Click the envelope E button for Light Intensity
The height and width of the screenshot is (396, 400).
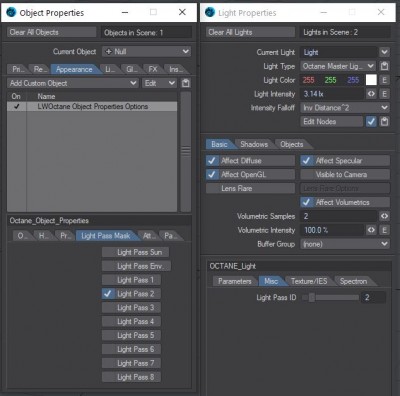(x=384, y=94)
